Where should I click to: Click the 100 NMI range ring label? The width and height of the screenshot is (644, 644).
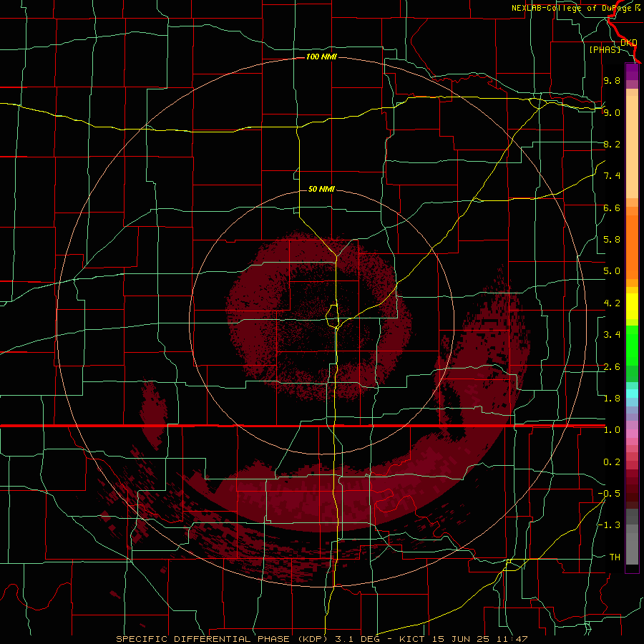(321, 57)
